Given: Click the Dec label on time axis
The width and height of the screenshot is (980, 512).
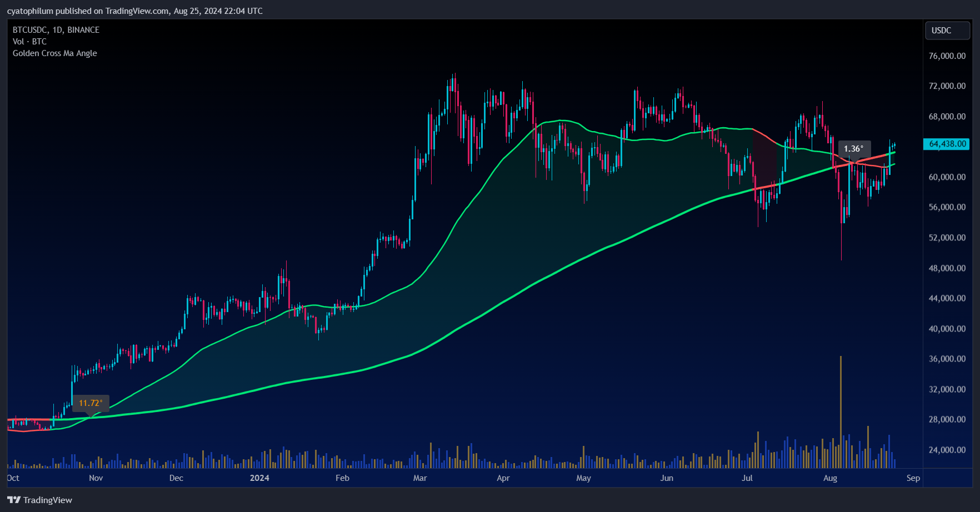Looking at the screenshot, I should (x=176, y=478).
